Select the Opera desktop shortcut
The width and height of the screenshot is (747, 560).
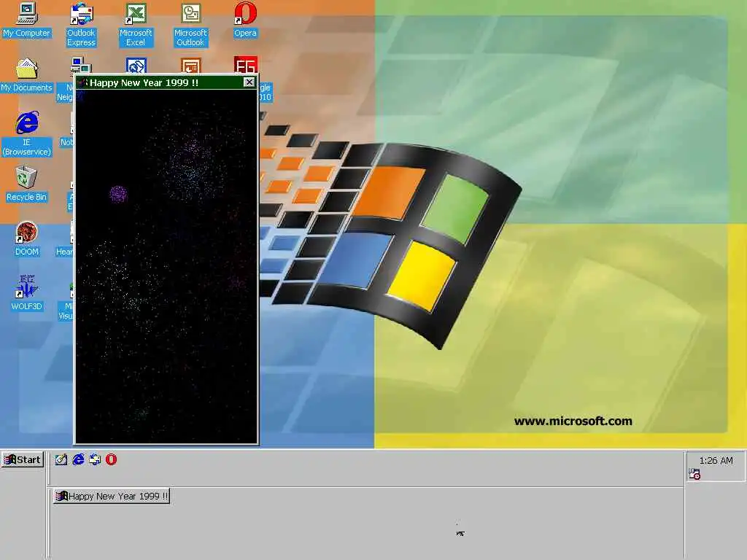(245, 20)
